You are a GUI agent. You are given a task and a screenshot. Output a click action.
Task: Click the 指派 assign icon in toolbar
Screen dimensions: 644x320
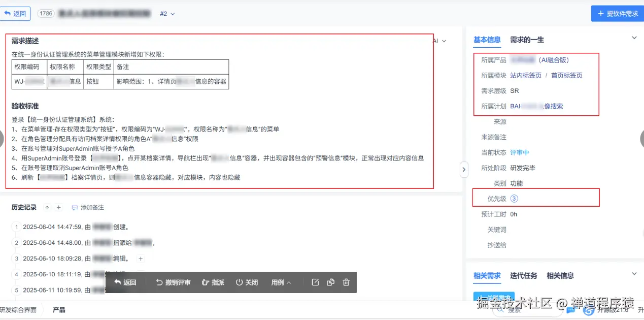click(x=205, y=282)
